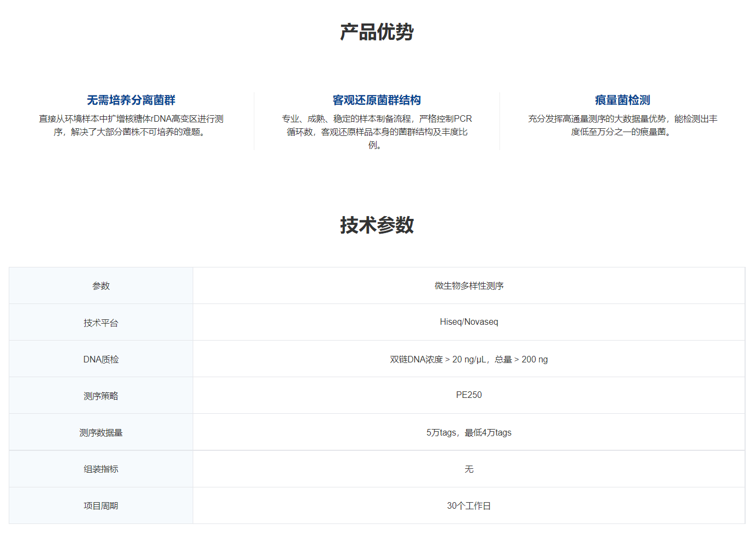Image resolution: width=756 pixels, height=536 pixels.
Task: Click the paragraph mentioning 严格控制PCR循环数
Action: click(377, 132)
